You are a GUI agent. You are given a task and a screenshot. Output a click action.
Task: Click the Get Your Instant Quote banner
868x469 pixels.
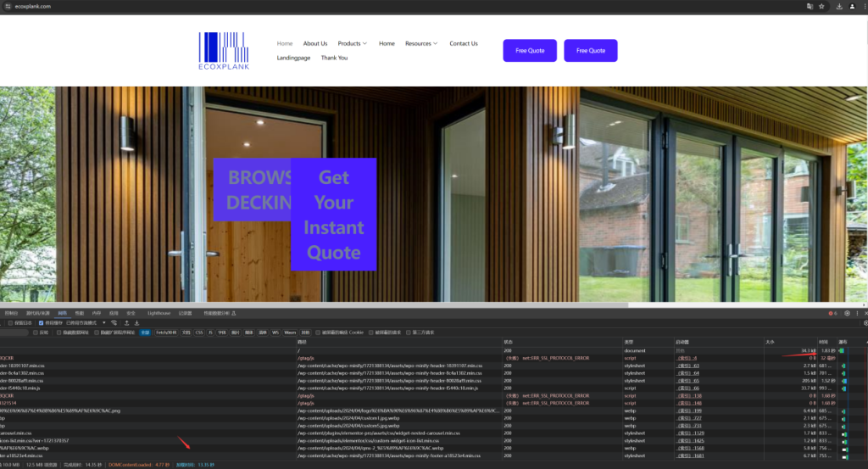point(333,215)
